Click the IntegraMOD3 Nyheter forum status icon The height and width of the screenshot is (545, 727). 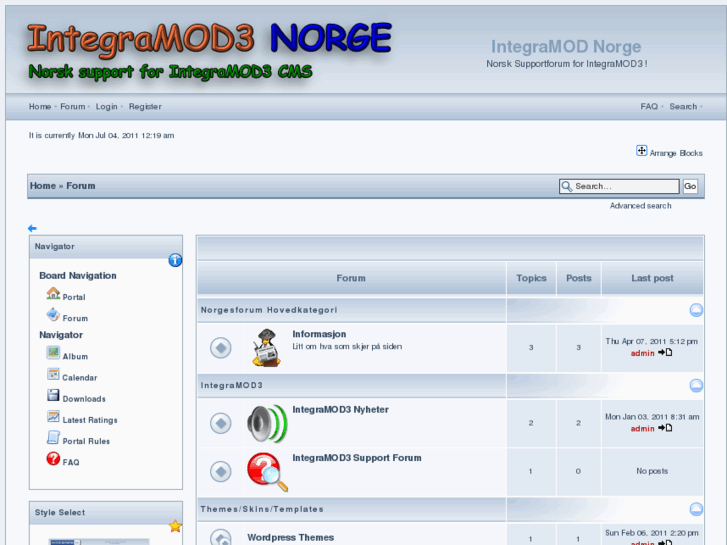pos(221,423)
